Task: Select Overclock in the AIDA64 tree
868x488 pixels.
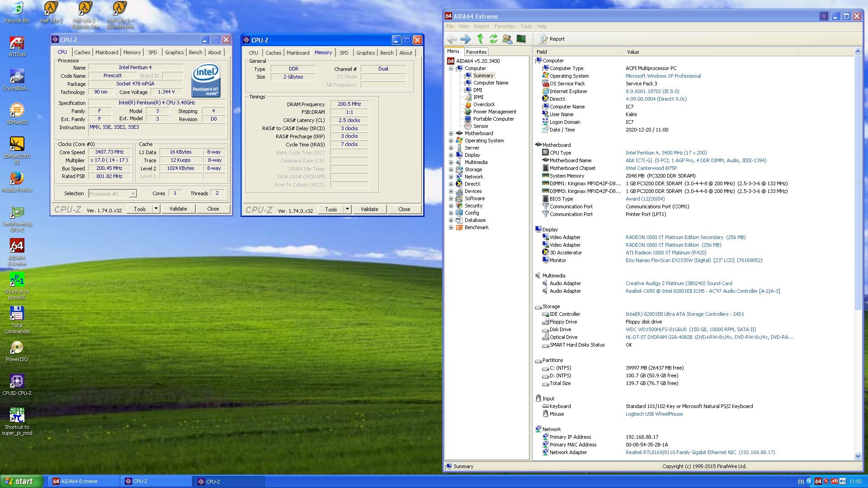Action: point(484,104)
